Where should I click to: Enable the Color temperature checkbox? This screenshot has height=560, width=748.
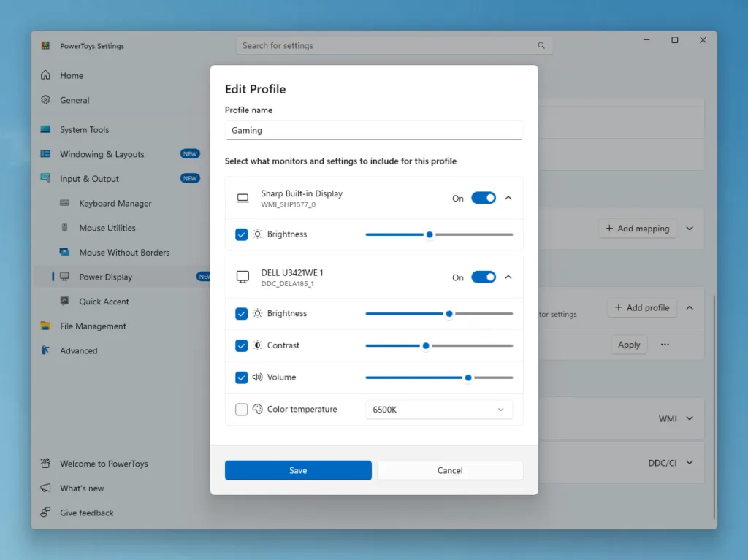tap(241, 410)
